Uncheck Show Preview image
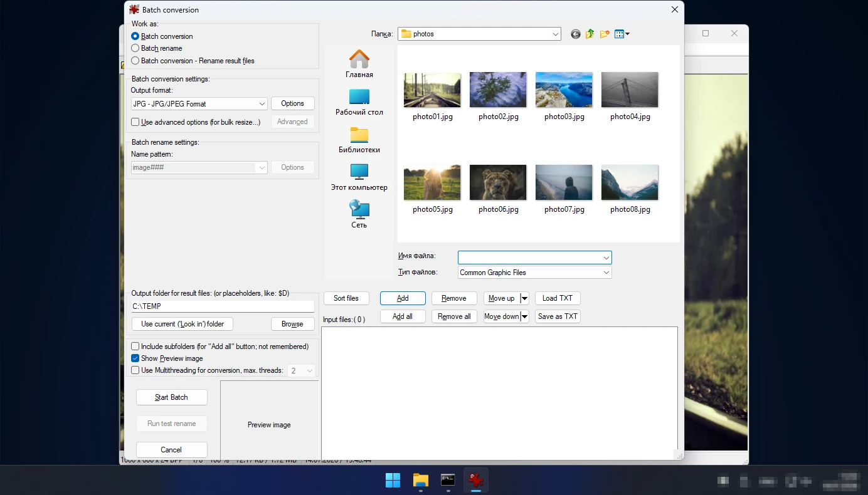This screenshot has height=495, width=868. tap(135, 358)
